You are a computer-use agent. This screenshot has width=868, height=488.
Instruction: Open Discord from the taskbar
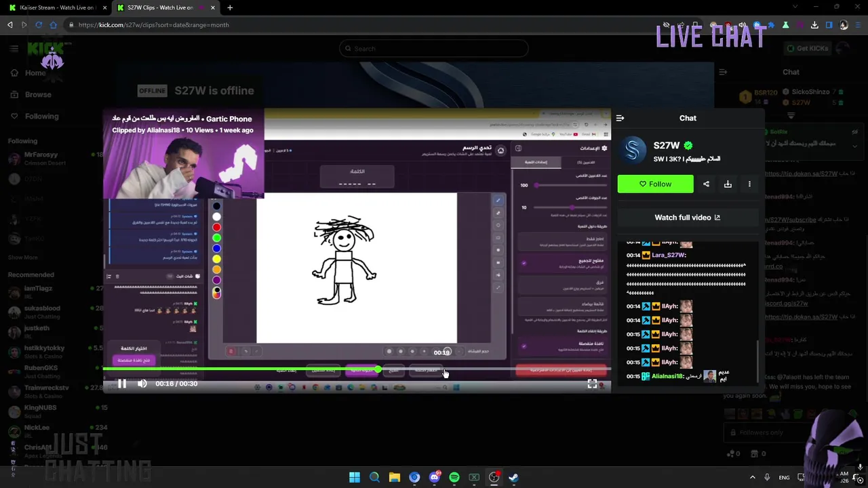coord(435,477)
